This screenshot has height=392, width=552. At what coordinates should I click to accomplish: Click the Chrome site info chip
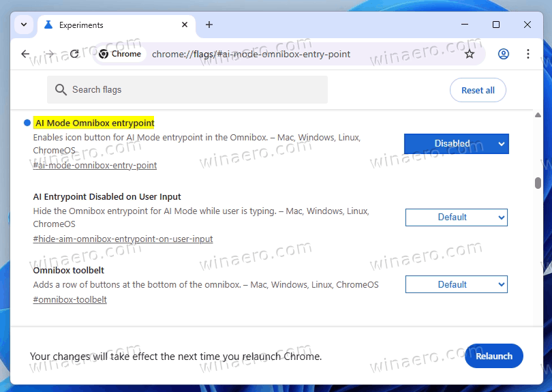121,54
